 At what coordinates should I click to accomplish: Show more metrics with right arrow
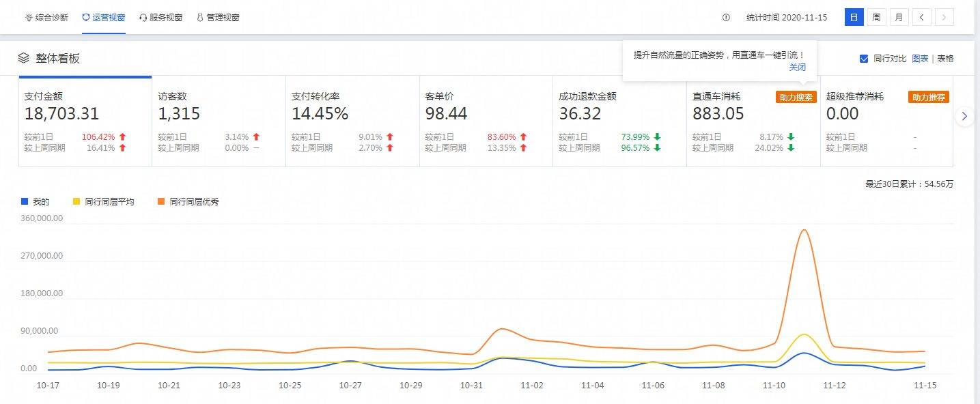pyautogui.click(x=964, y=117)
